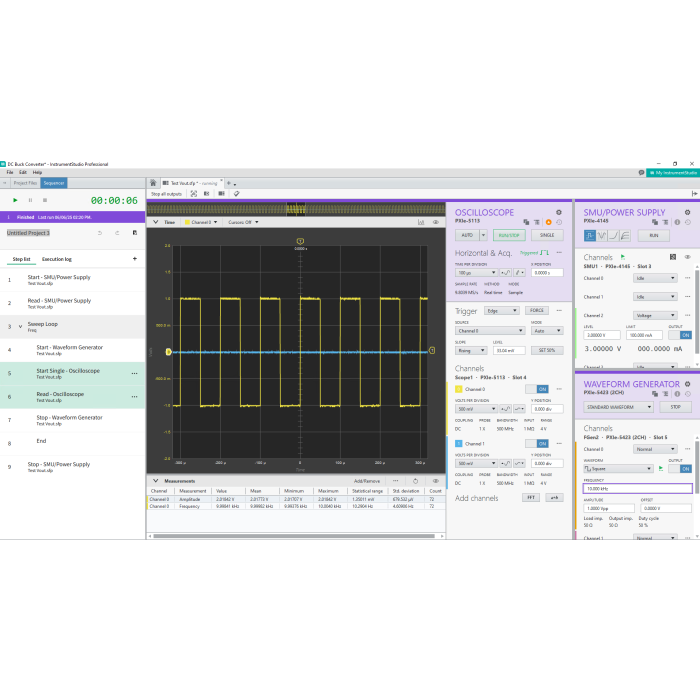Expand the Standard Waveform dropdown
Viewport: 700px width, 700px height.
[618, 407]
